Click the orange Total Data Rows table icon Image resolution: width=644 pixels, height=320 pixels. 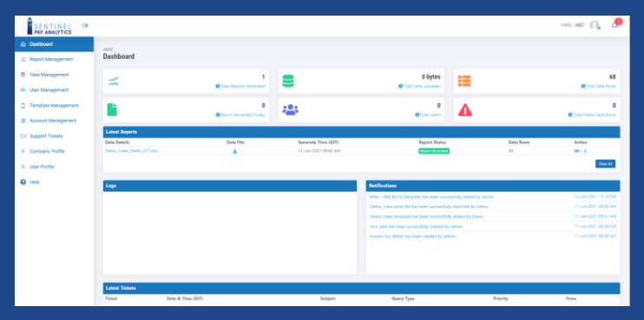464,81
